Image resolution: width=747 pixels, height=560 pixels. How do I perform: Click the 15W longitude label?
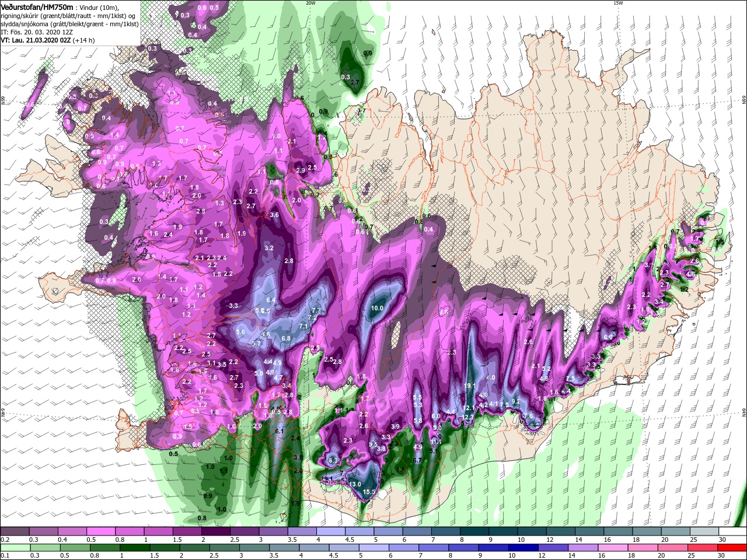618,3
